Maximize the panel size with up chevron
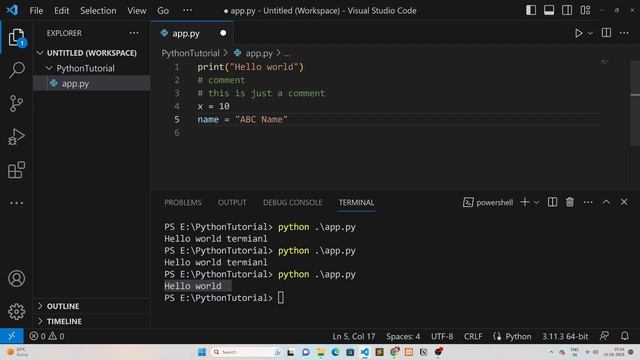 [606, 202]
